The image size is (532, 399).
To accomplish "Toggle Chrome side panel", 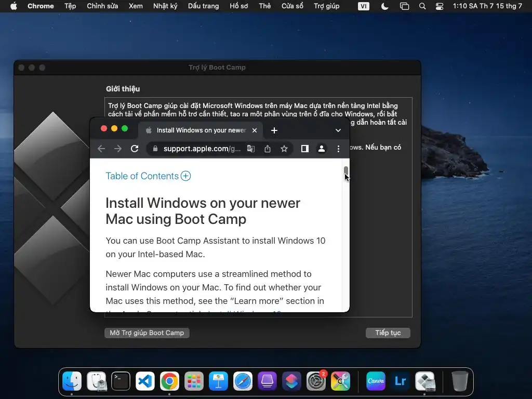I will coord(304,149).
